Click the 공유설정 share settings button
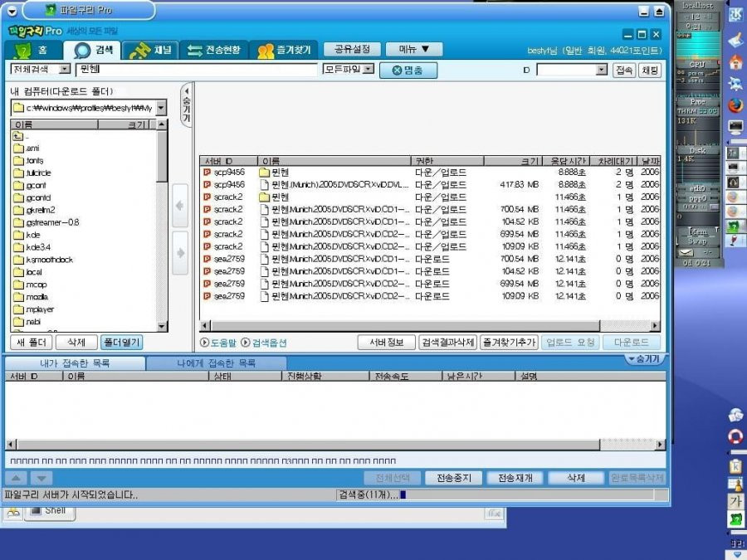 [x=352, y=50]
